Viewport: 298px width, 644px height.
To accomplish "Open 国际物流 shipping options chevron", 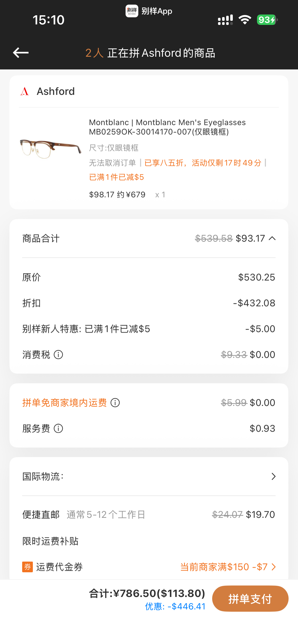I will (x=274, y=476).
